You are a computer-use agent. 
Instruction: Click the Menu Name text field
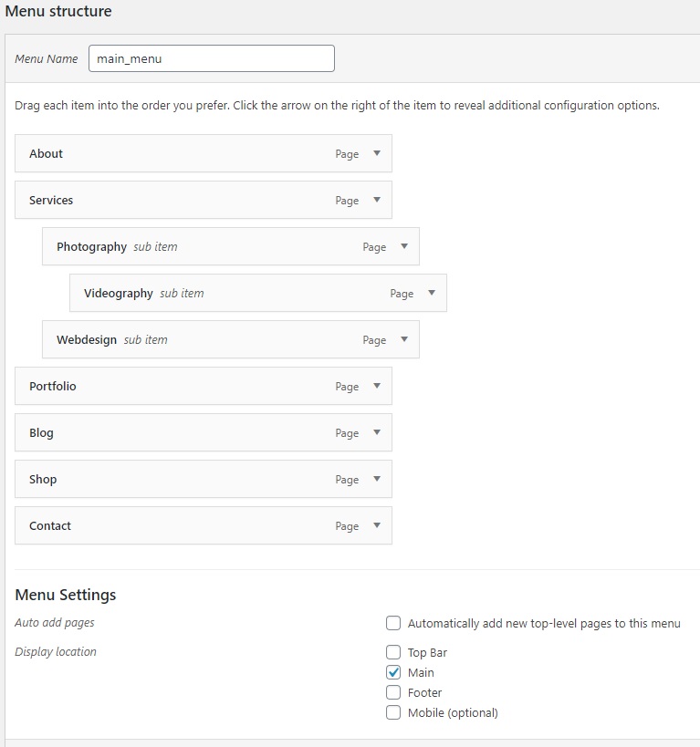(x=212, y=58)
